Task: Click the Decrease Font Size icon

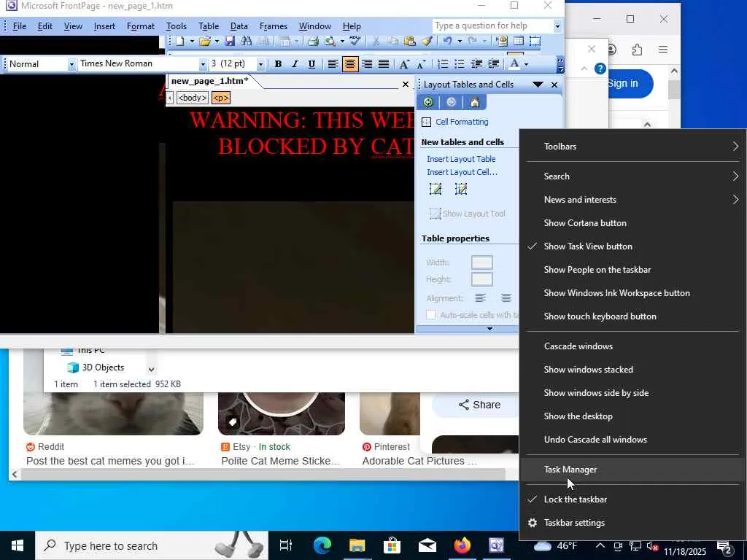Action: click(421, 64)
